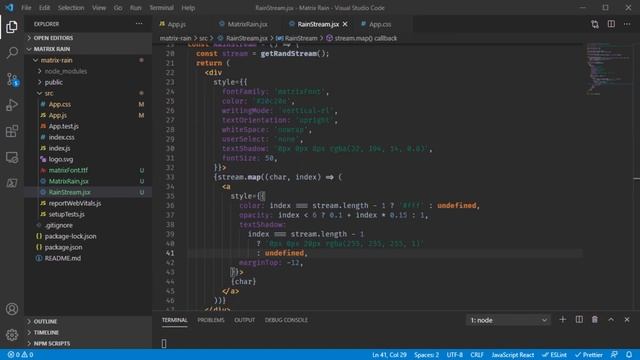This screenshot has width=640, height=360.
Task: Split the terminal panel
Action: coord(579,320)
